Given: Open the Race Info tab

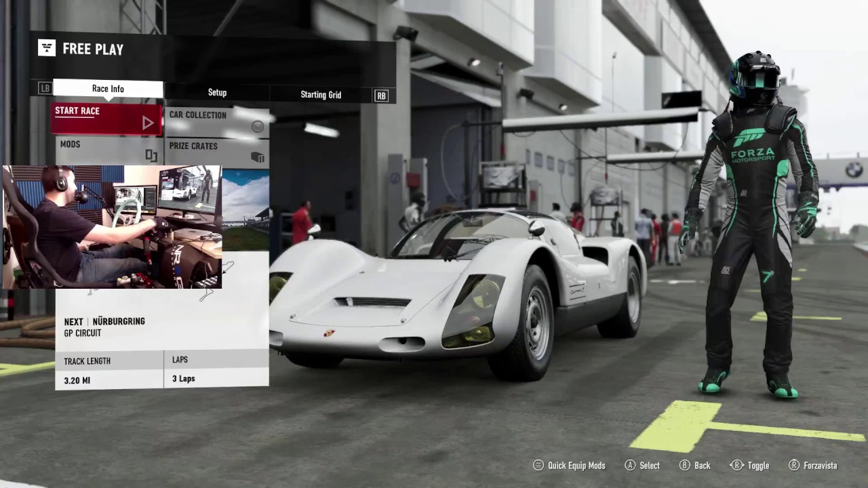Looking at the screenshot, I should coord(108,89).
